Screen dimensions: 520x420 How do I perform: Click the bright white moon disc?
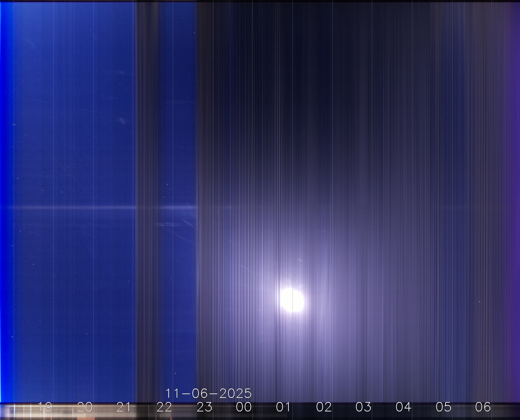[292, 300]
